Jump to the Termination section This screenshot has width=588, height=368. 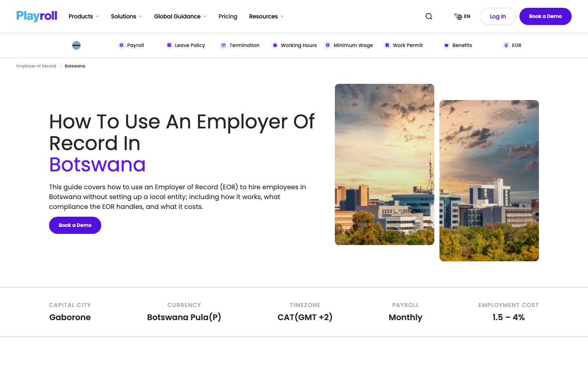[x=240, y=45]
